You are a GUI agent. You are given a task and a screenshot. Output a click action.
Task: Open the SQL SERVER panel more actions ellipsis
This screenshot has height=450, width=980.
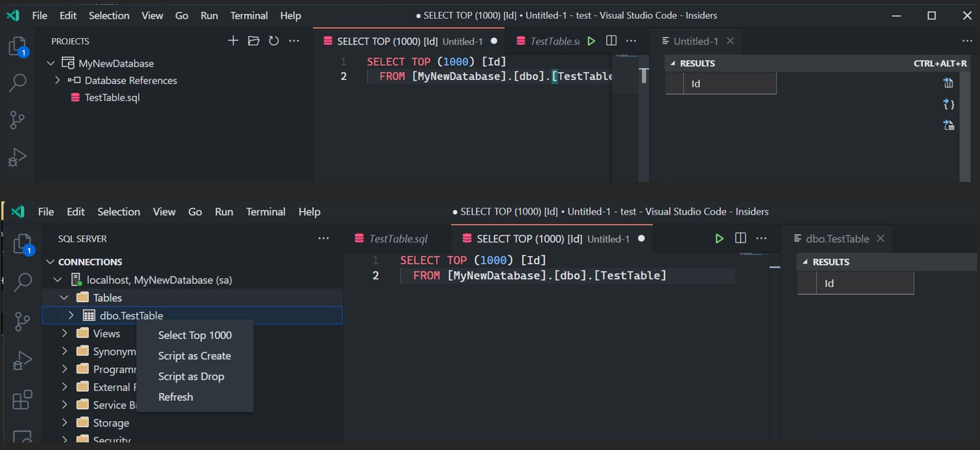pos(323,238)
